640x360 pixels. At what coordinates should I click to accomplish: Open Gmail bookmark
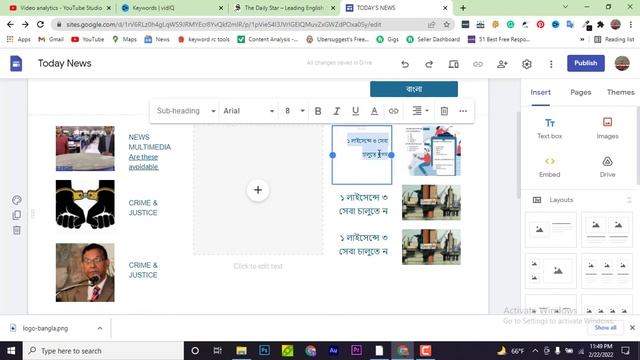tap(51, 40)
